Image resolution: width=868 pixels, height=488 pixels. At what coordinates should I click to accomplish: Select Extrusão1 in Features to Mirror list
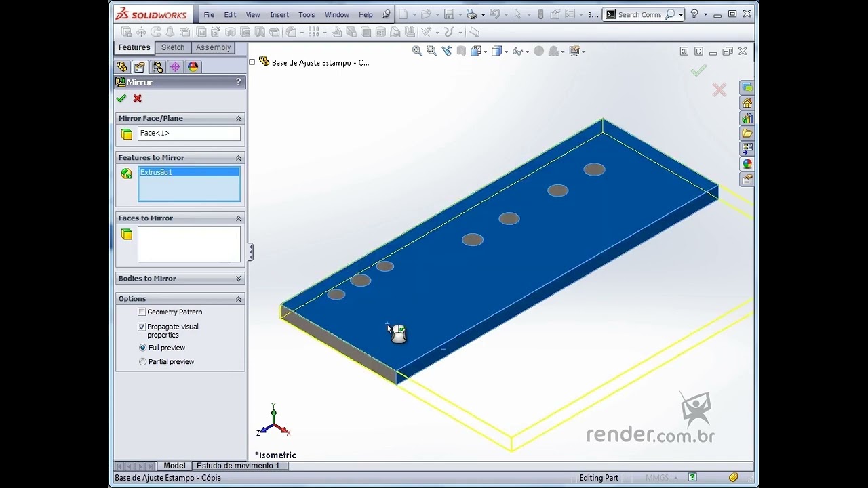189,172
